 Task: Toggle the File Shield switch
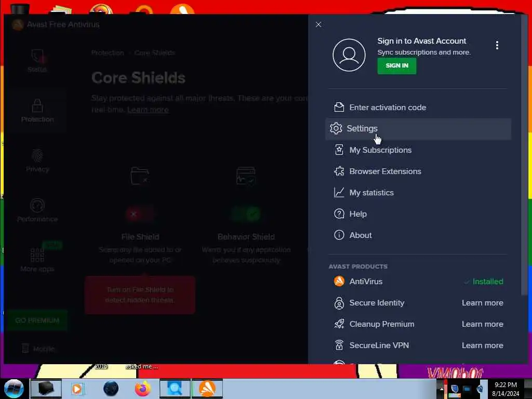pyautogui.click(x=140, y=214)
